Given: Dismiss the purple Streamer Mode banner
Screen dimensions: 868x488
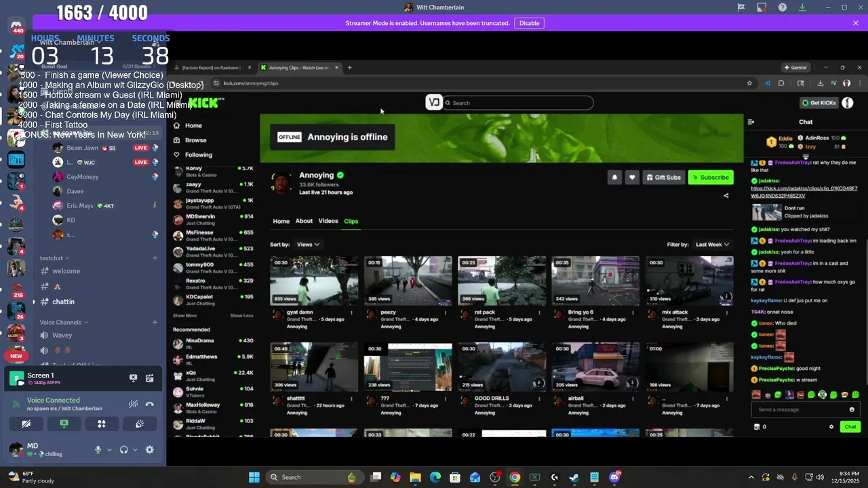Looking at the screenshot, I should point(856,23).
